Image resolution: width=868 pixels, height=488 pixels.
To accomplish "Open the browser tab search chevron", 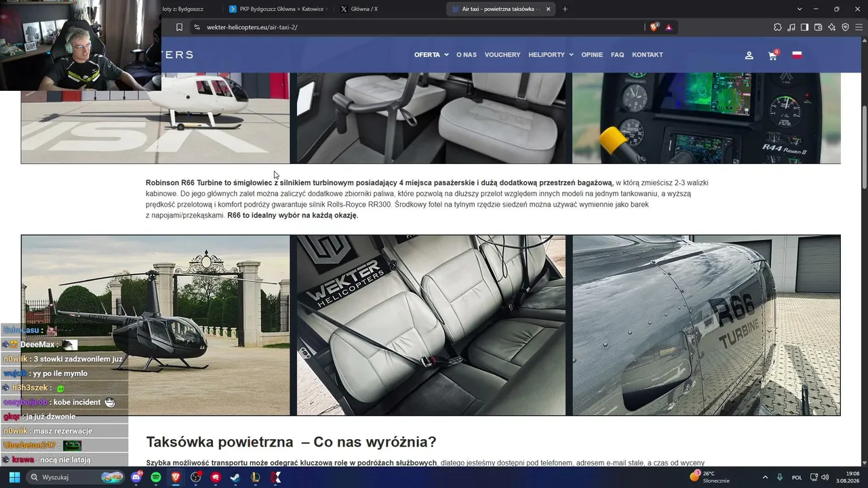I will pos(800,9).
